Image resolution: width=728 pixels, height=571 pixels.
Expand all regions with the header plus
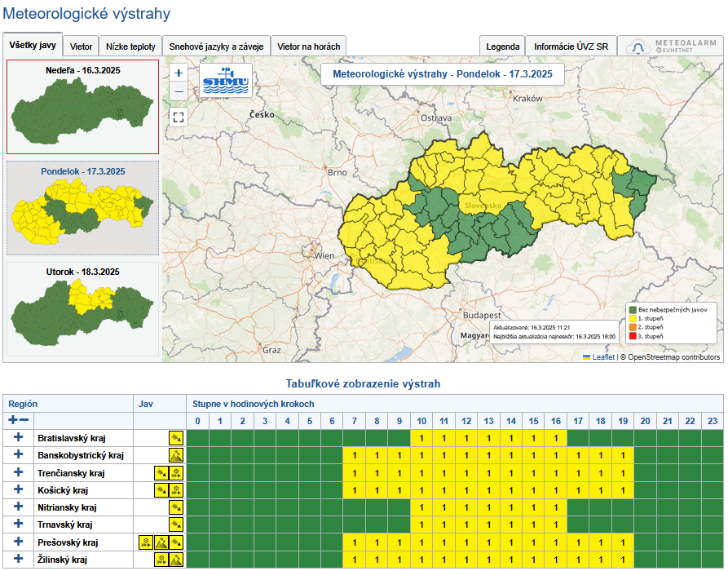click(12, 420)
